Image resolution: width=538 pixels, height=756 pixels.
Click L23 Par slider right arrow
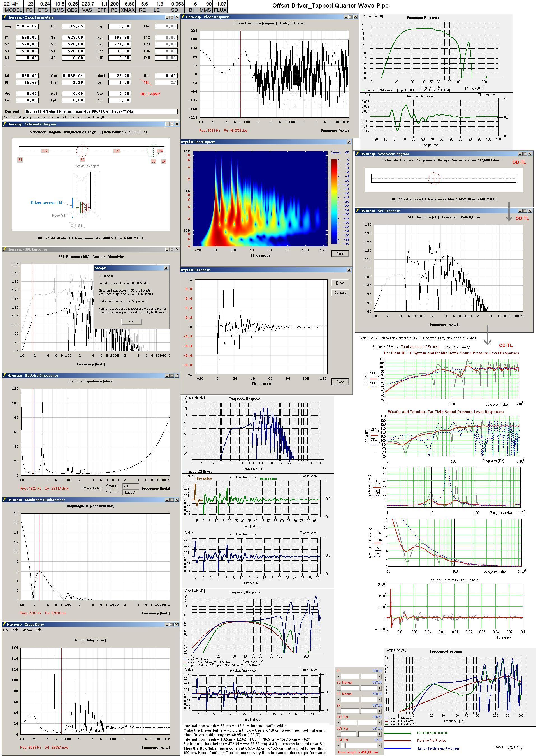[380, 734]
